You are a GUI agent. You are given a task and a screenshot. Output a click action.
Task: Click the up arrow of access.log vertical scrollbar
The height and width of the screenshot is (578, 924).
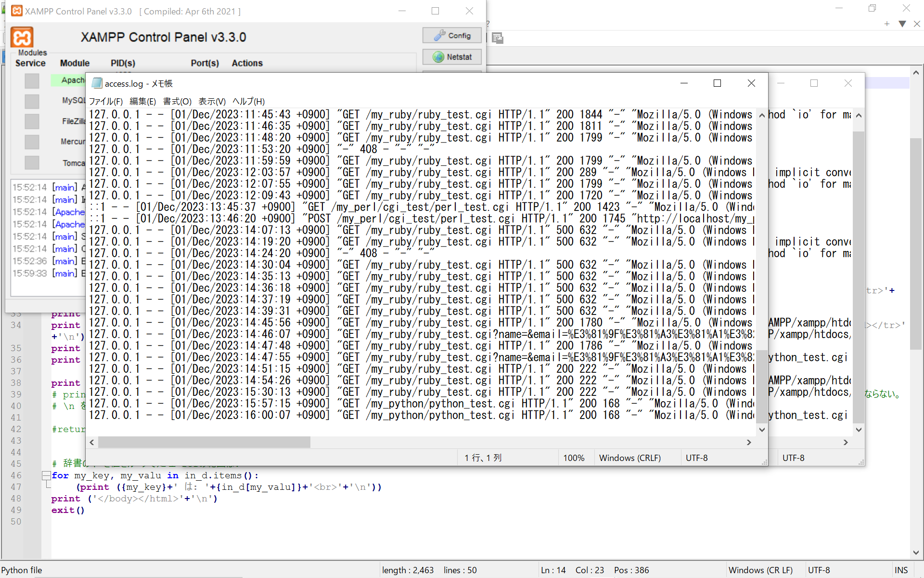coord(762,115)
